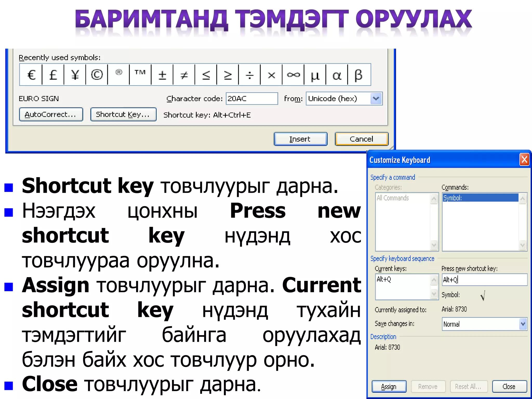Click the Character code field
532x399 pixels.
252,99
